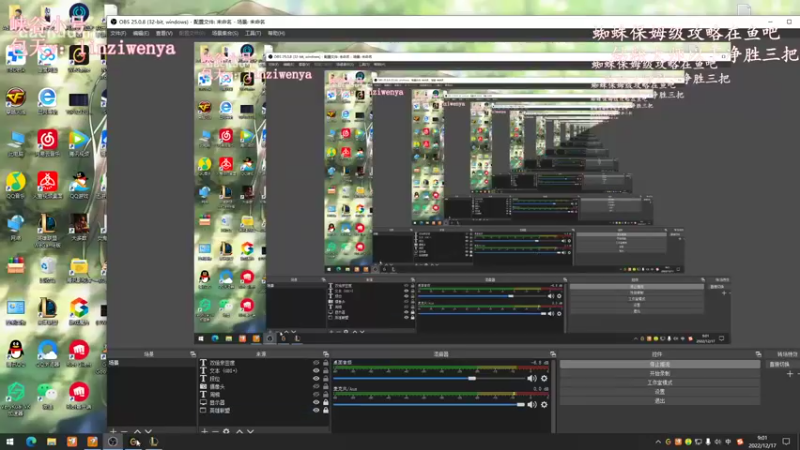Move selected scene down with chevron
The height and width of the screenshot is (450, 800).
tap(148, 431)
